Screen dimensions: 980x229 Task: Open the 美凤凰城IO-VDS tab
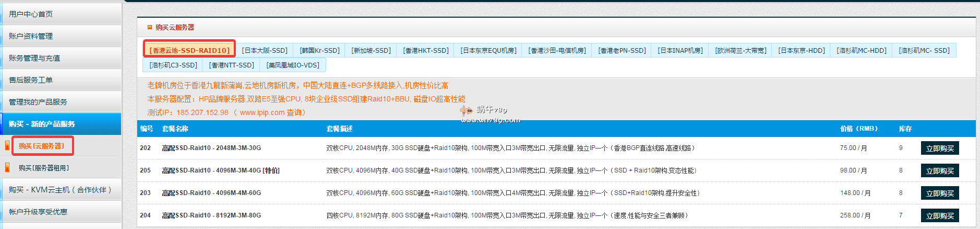pyautogui.click(x=293, y=65)
